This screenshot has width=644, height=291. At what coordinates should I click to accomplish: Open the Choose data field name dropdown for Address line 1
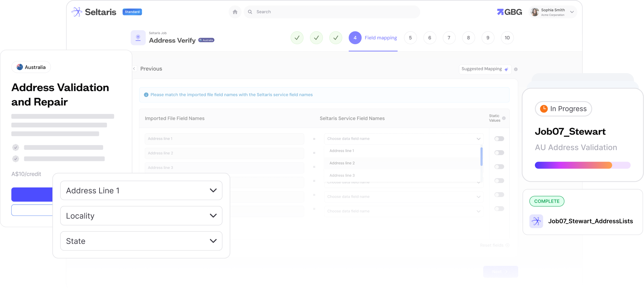tap(404, 139)
